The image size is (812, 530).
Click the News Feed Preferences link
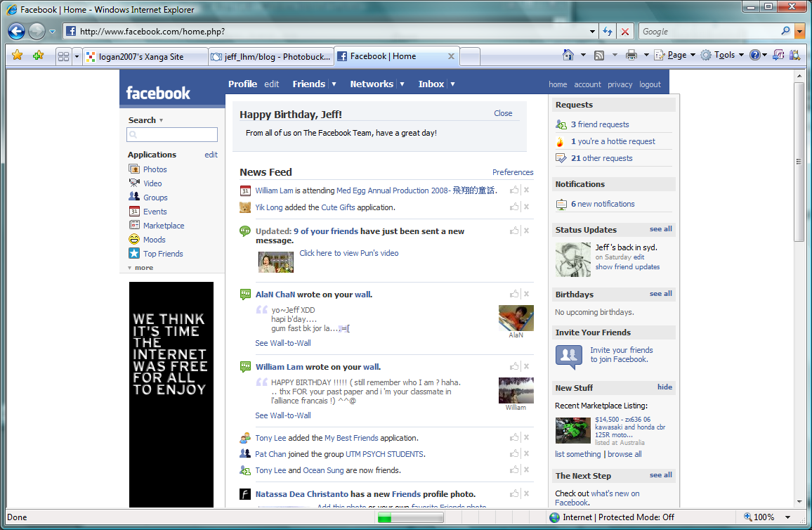[x=513, y=172]
